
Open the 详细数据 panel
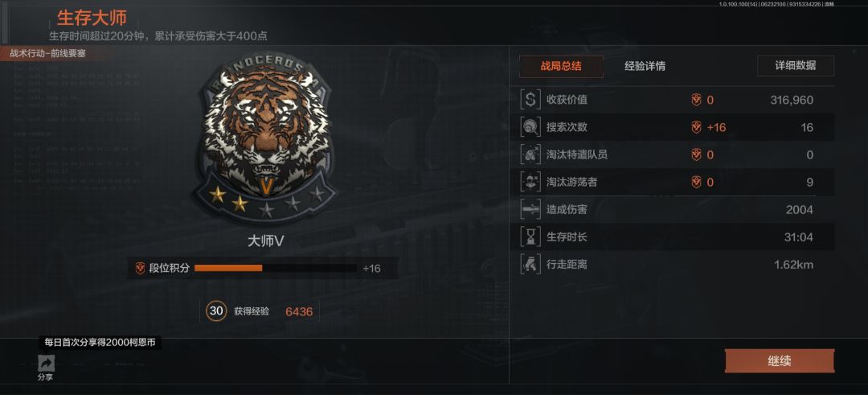[796, 65]
